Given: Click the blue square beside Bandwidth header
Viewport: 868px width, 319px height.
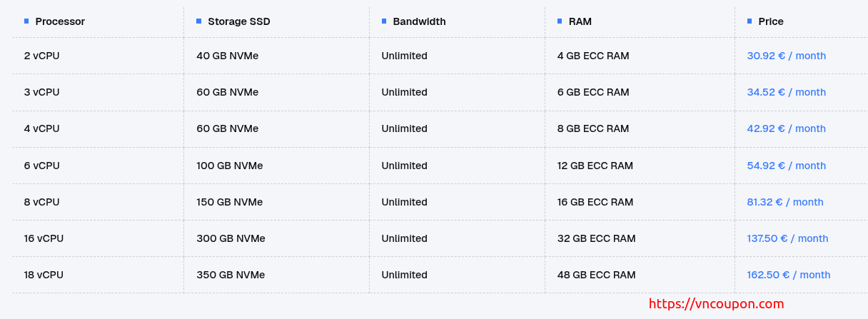Looking at the screenshot, I should point(384,21).
